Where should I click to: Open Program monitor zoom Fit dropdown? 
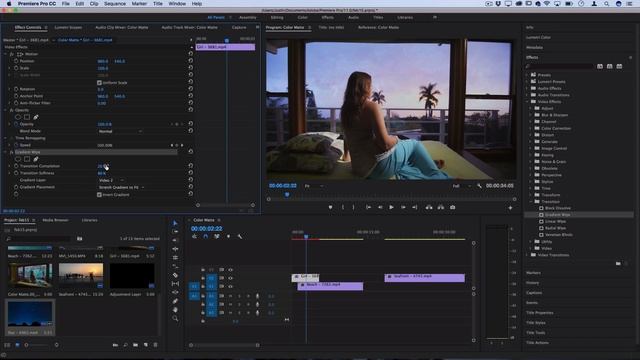(x=314, y=186)
